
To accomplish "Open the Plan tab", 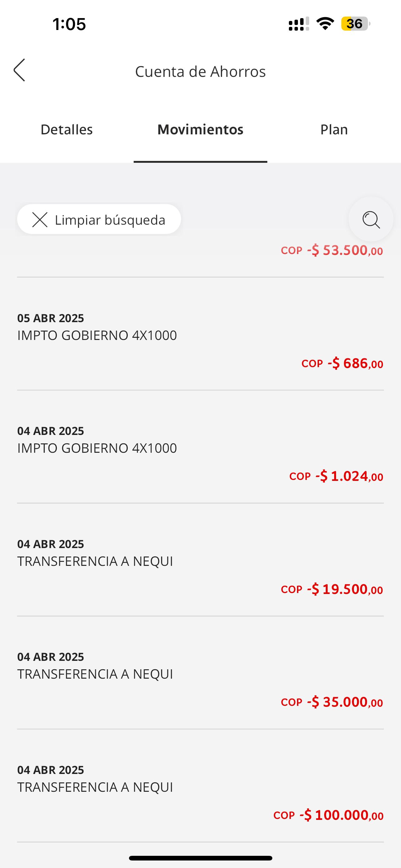I will coord(334,130).
